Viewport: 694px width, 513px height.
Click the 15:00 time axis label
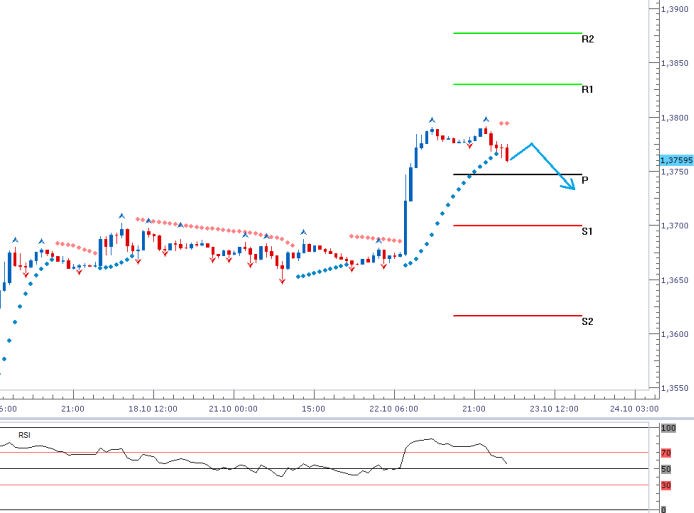313,409
